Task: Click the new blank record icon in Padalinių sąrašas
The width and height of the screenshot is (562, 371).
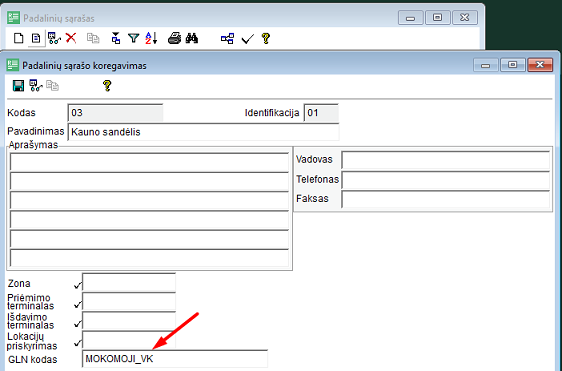Action: point(19,38)
